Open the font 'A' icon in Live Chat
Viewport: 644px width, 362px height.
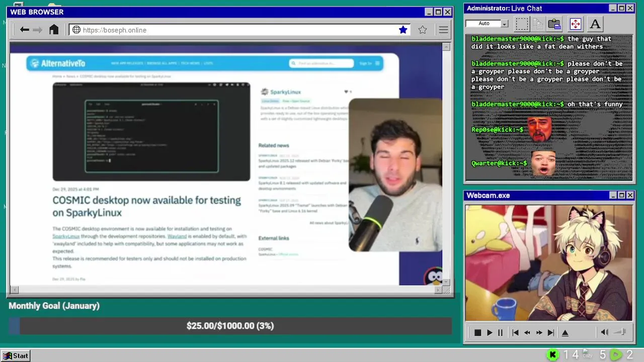coord(595,24)
